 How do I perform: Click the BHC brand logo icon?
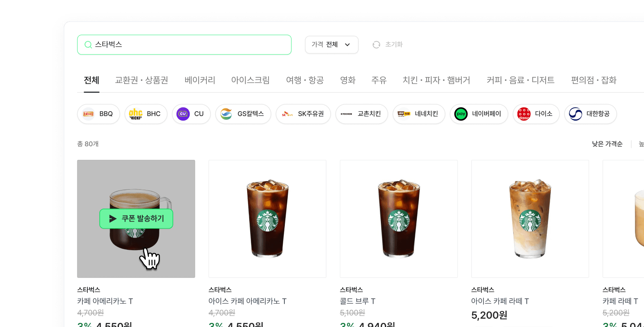[136, 114]
